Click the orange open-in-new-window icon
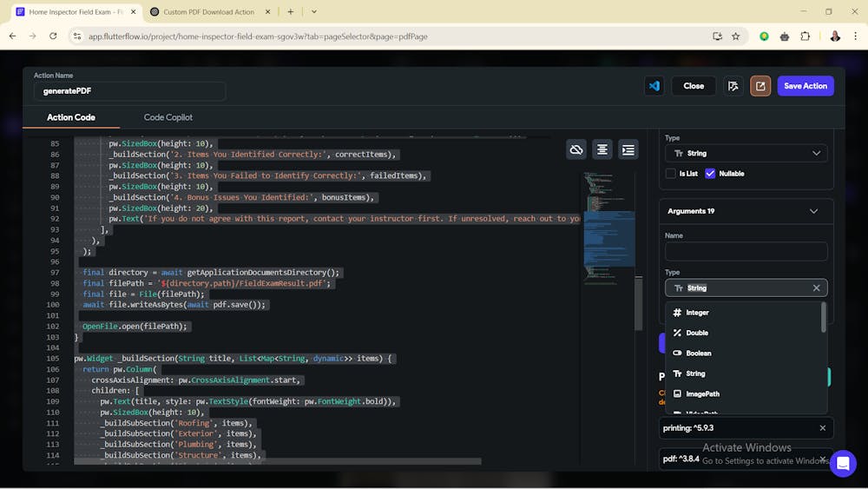 [x=760, y=86]
